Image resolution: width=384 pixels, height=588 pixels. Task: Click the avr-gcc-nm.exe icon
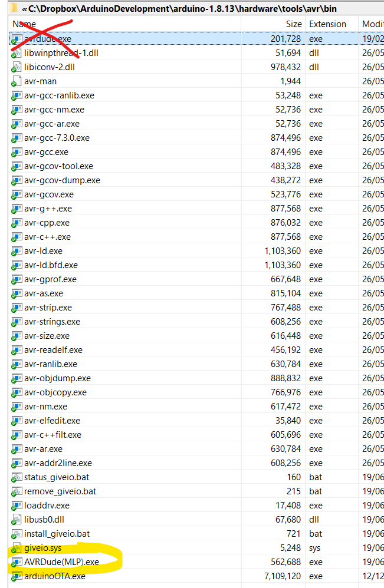(x=16, y=110)
